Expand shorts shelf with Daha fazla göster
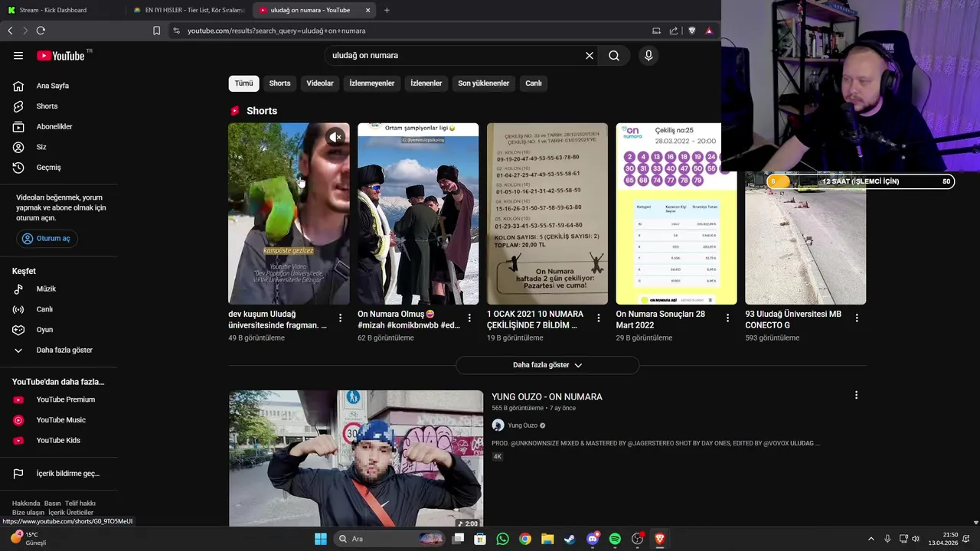The height and width of the screenshot is (551, 980). 547,365
